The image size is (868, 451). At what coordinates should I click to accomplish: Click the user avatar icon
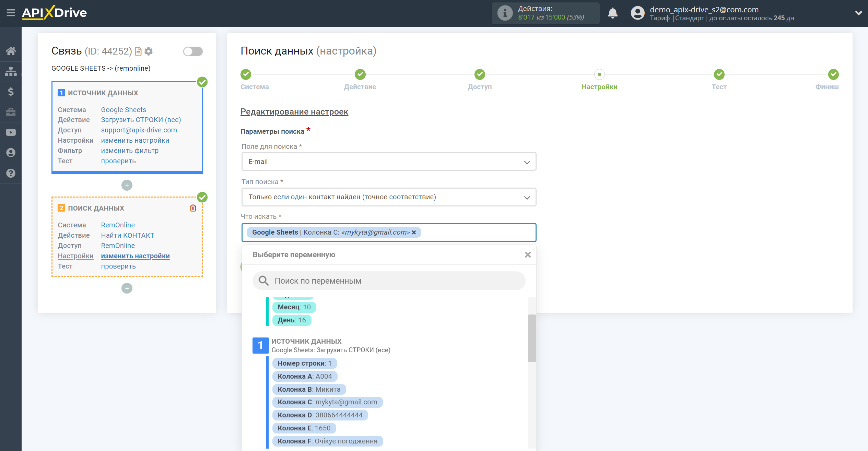tap(637, 13)
